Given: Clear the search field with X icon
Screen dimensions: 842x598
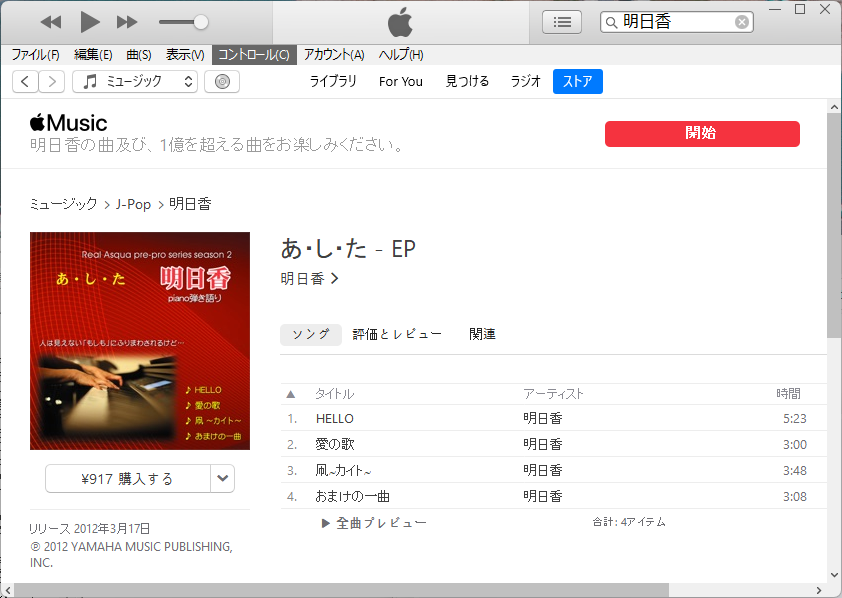Looking at the screenshot, I should click(742, 22).
